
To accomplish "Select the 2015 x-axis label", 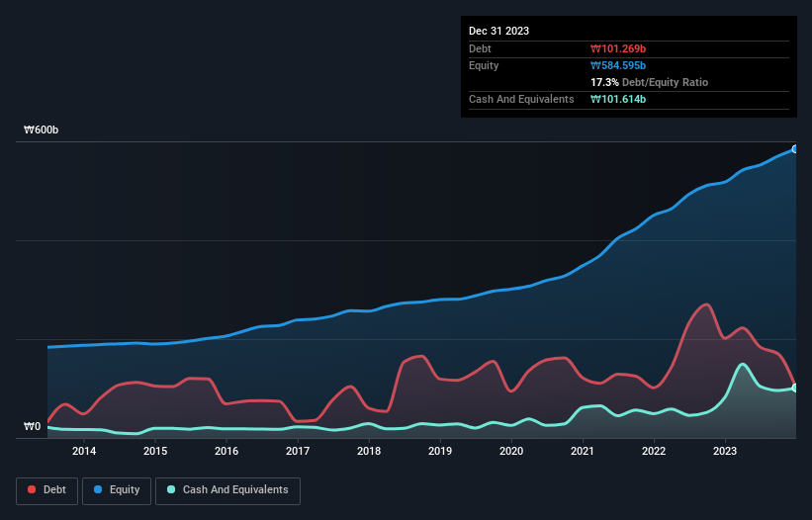I will point(155,451).
